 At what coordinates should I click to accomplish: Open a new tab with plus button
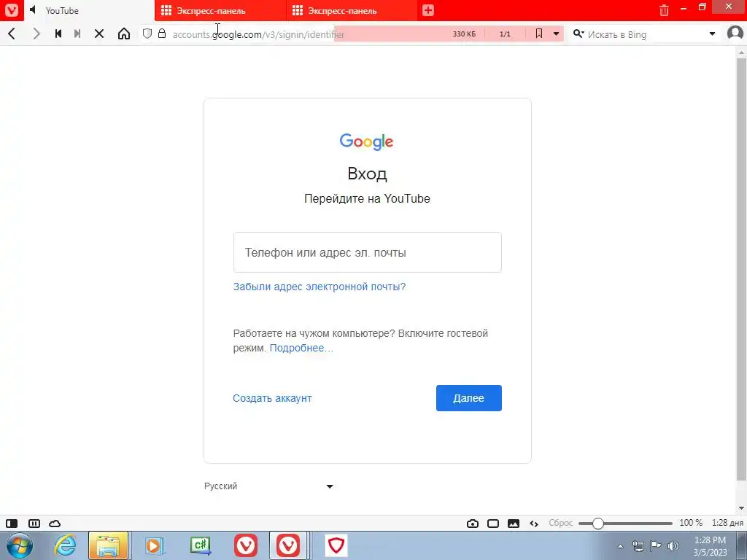coord(427,10)
